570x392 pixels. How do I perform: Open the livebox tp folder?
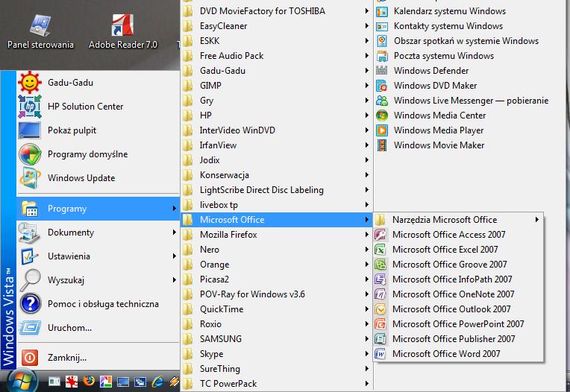pos(276,205)
